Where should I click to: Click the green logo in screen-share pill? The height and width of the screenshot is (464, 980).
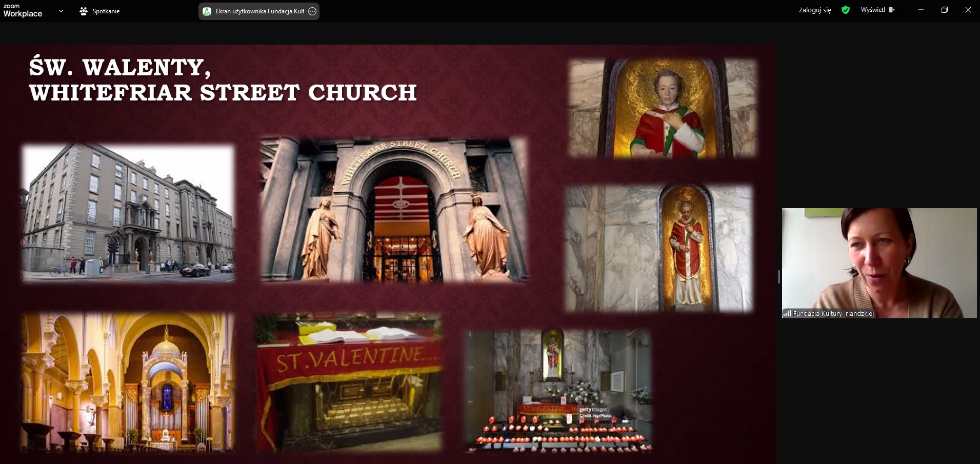(207, 11)
